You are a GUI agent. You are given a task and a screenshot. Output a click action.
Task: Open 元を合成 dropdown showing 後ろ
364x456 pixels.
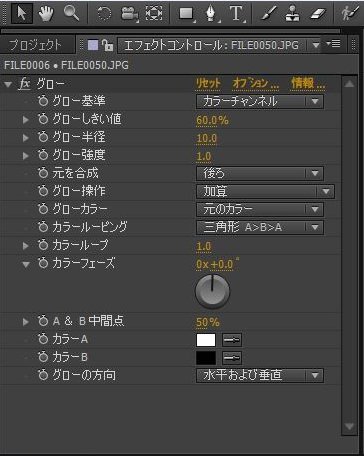click(260, 173)
